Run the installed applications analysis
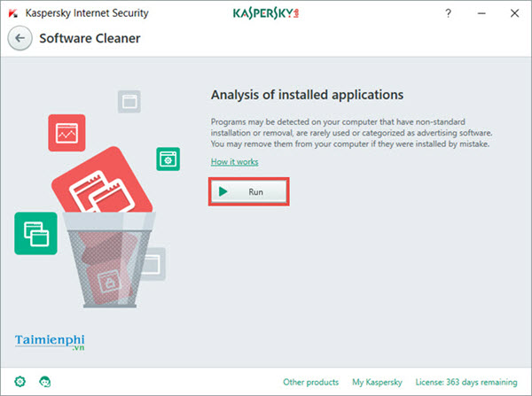The height and width of the screenshot is (396, 532). coord(248,191)
